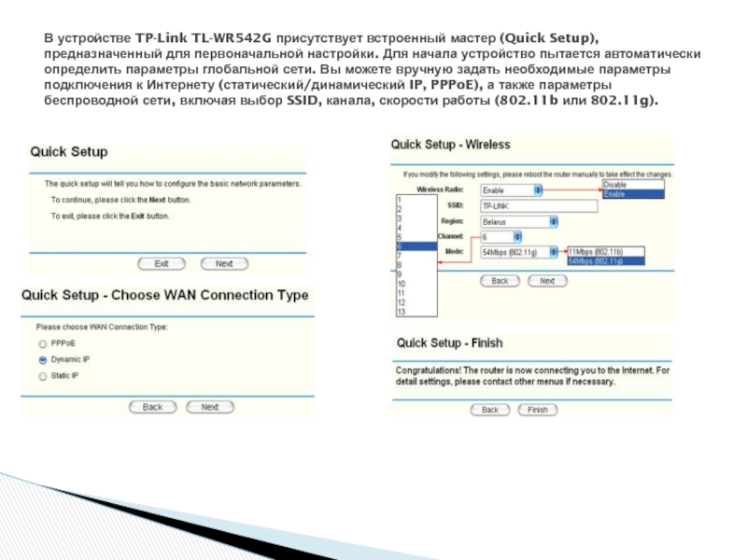This screenshot has height=560, width=747.
Task: Pick 11Mbps (802.11b) in the mode list
Action: 606,252
